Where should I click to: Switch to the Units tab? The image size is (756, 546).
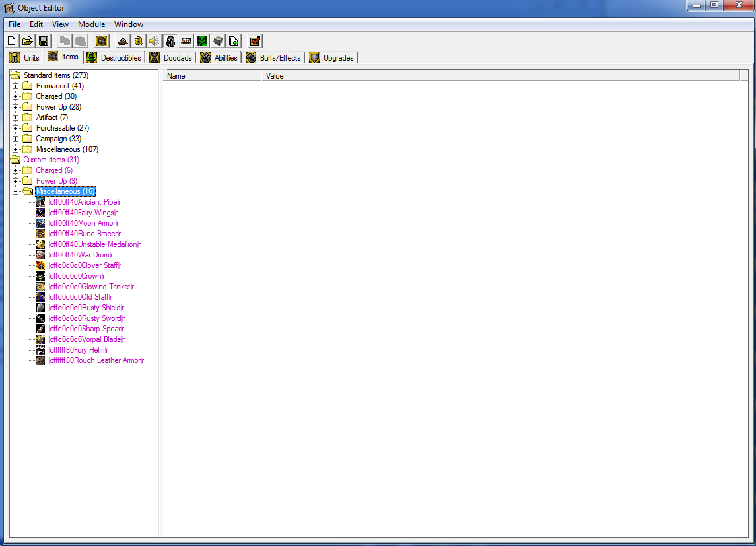click(x=25, y=58)
